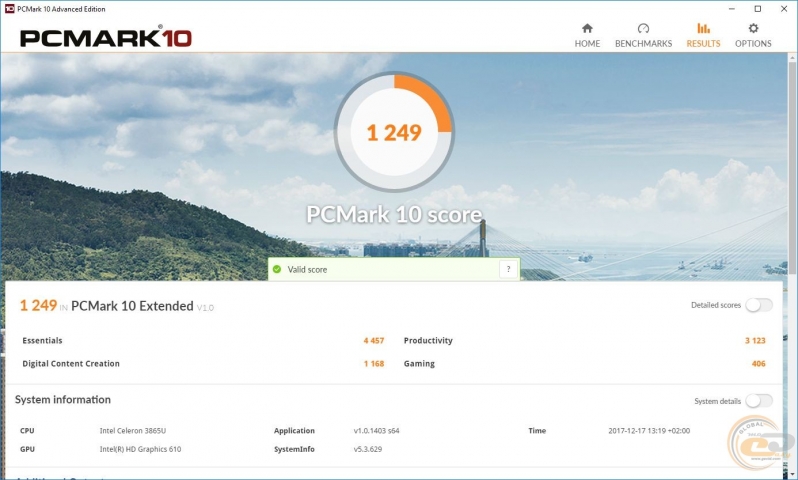Open the Benchmarks gauge icon
The width and height of the screenshot is (798, 480).
tap(643, 28)
